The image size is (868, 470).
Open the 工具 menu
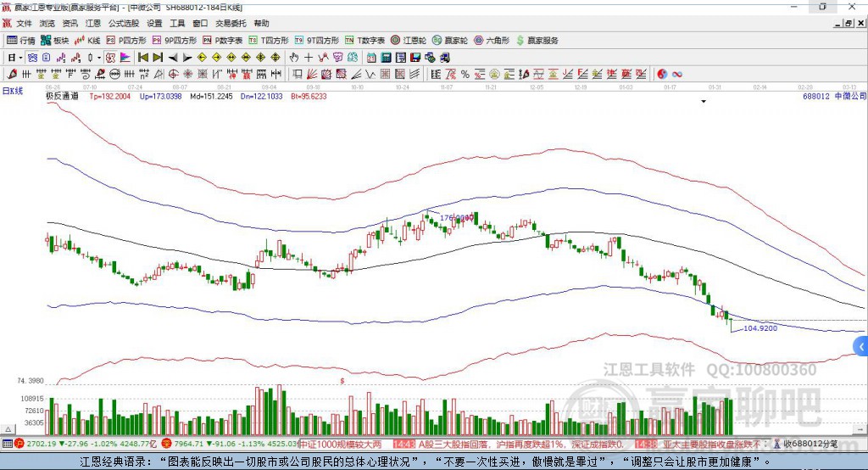coord(177,23)
